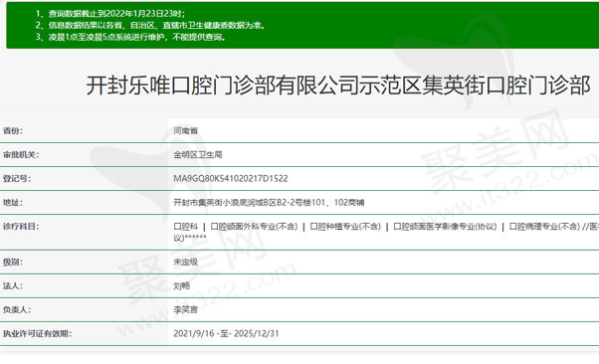599x364 pixels.
Task: Select 口腔病理专业(不含) entry
Action: [x=544, y=227]
